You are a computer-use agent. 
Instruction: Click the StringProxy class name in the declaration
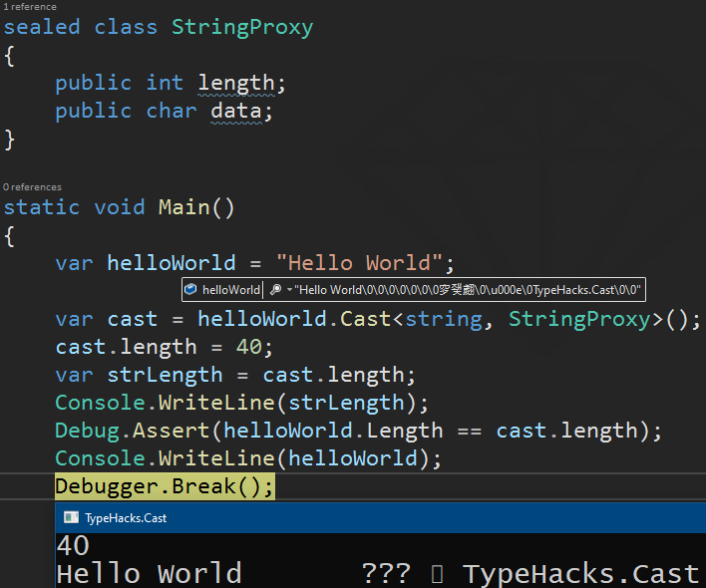[x=242, y=28]
